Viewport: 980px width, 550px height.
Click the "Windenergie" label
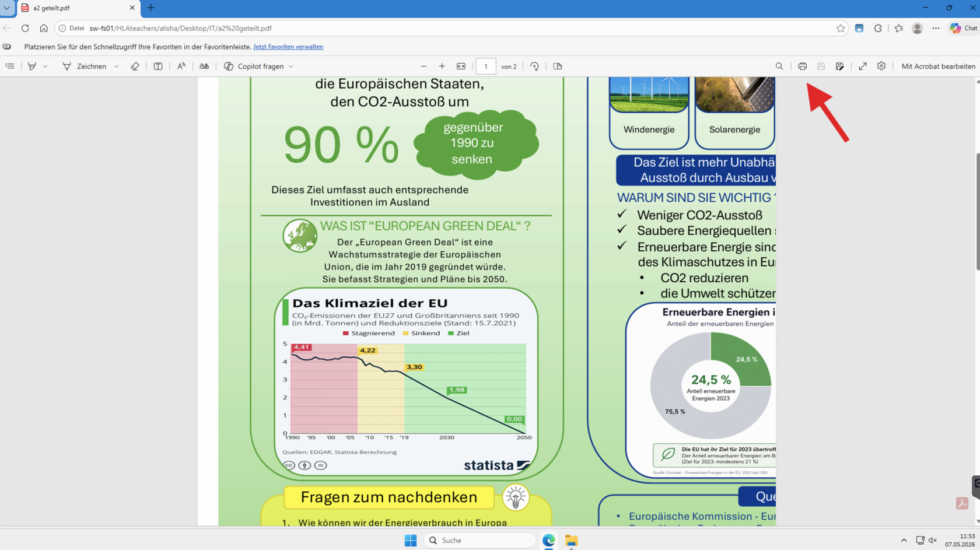(649, 129)
